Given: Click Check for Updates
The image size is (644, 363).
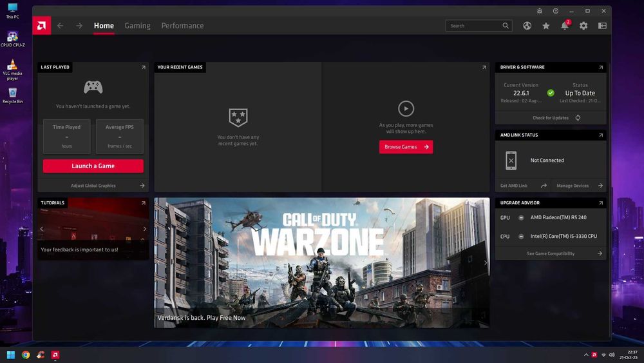Looking at the screenshot, I should (x=551, y=118).
